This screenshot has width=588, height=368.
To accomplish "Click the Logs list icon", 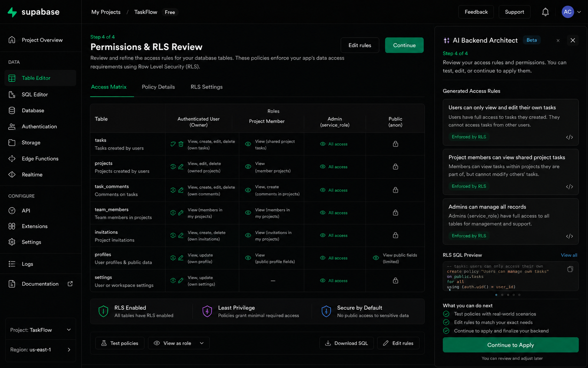I will (12, 264).
